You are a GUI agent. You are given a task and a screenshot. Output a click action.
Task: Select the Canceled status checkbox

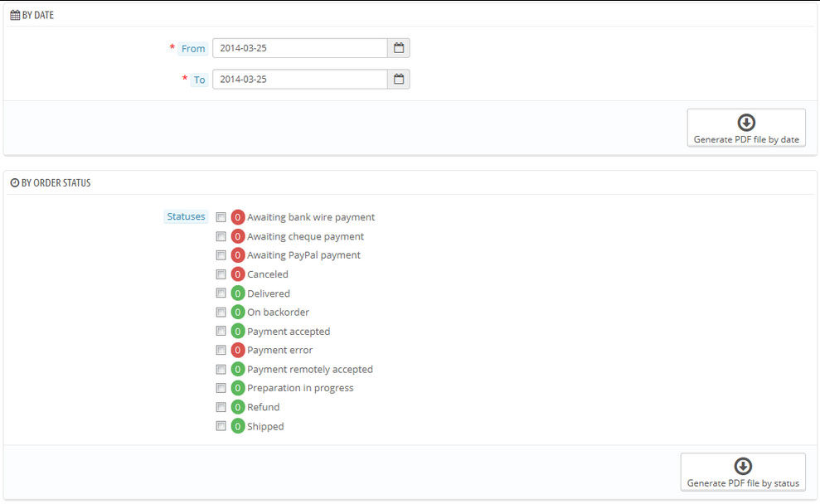click(x=221, y=274)
